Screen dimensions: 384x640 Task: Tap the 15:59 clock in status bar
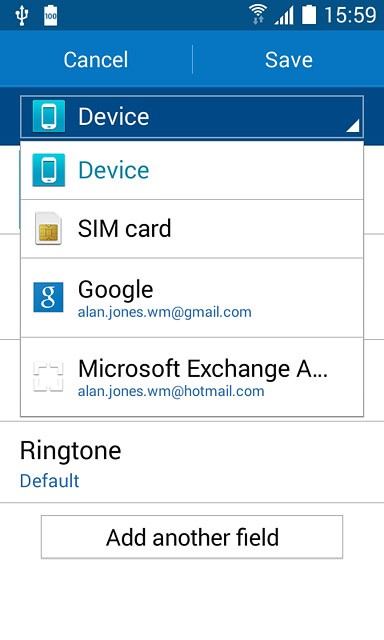point(350,16)
